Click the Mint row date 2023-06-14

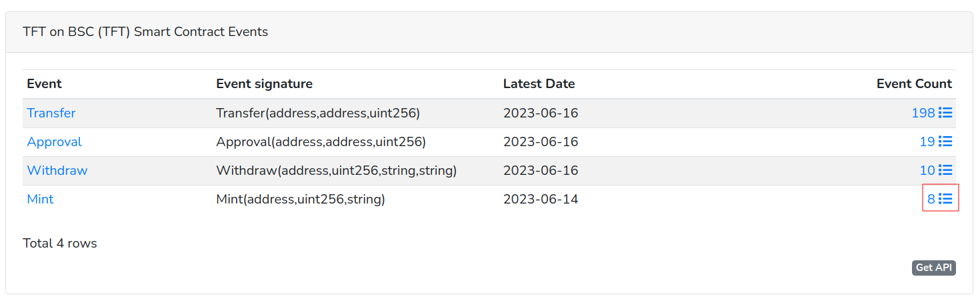tap(541, 199)
